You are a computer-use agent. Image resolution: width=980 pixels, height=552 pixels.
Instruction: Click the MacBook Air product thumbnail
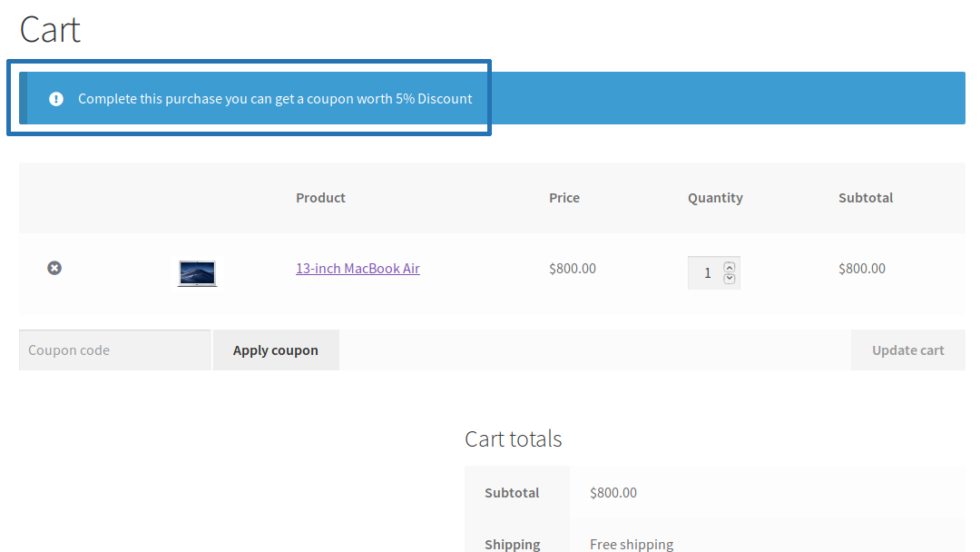coord(197,272)
